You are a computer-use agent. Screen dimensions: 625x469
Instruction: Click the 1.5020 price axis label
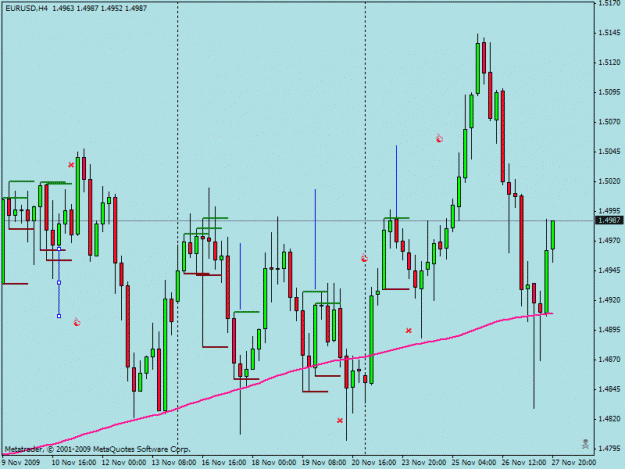(x=609, y=181)
